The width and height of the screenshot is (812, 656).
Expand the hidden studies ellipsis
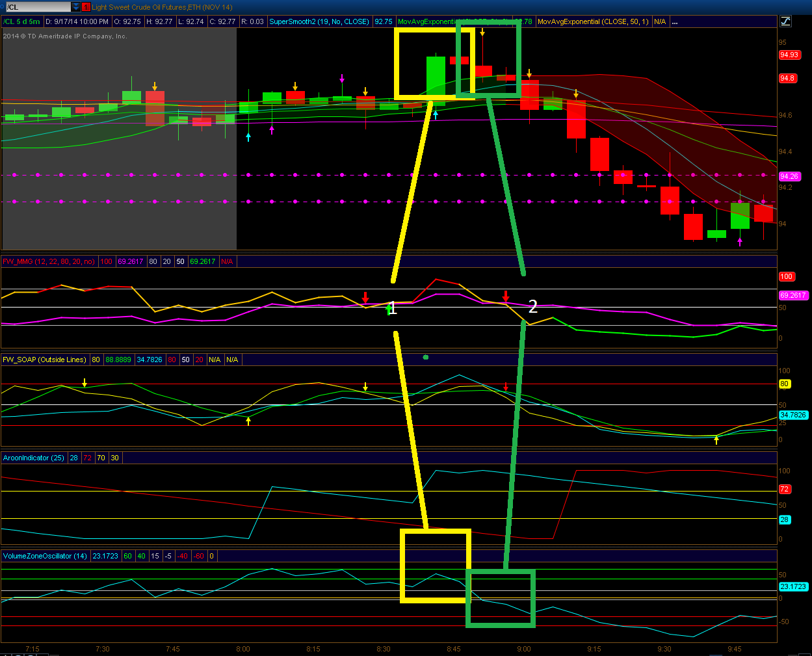pos(675,22)
